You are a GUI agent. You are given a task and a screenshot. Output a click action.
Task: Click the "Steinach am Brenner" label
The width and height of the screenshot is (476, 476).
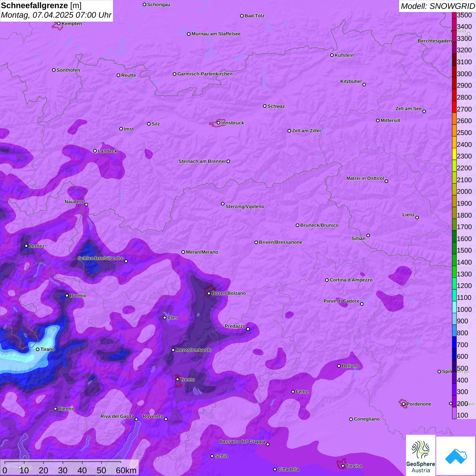click(202, 161)
